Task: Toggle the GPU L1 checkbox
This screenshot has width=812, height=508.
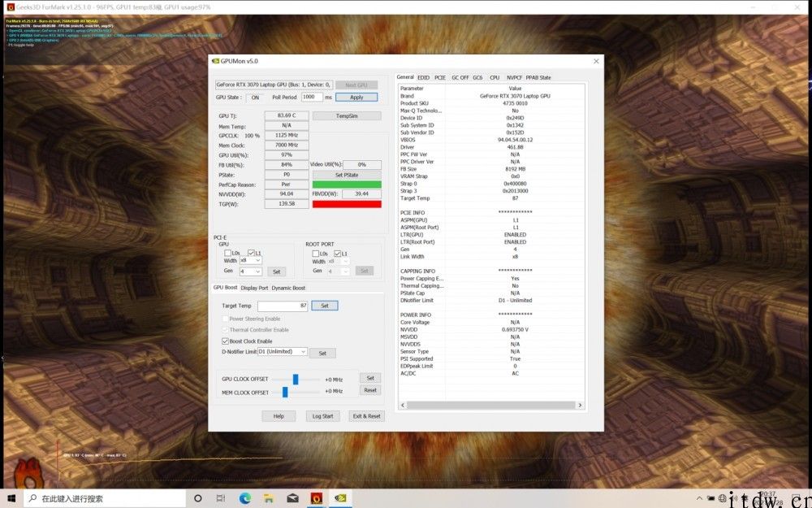Action: pos(251,253)
